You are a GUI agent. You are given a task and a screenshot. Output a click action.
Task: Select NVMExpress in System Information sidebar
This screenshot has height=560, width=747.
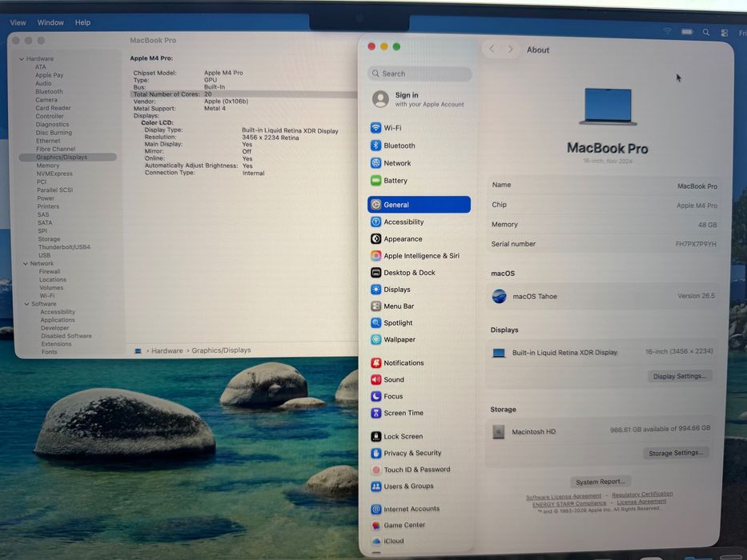click(x=54, y=174)
